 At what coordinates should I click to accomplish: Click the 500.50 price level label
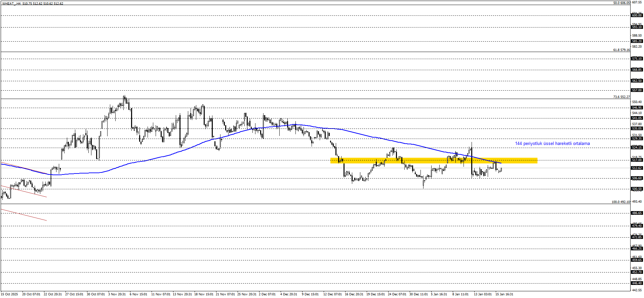point(637,189)
